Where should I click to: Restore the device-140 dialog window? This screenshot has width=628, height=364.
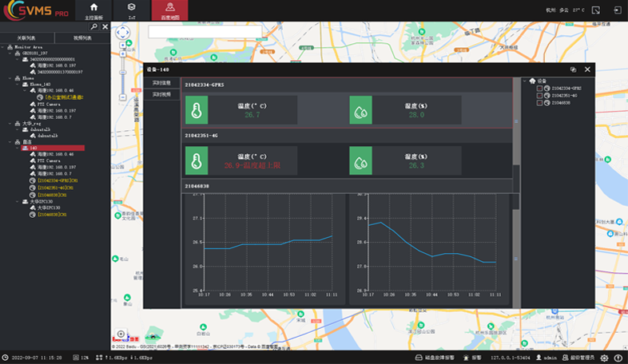(573, 69)
